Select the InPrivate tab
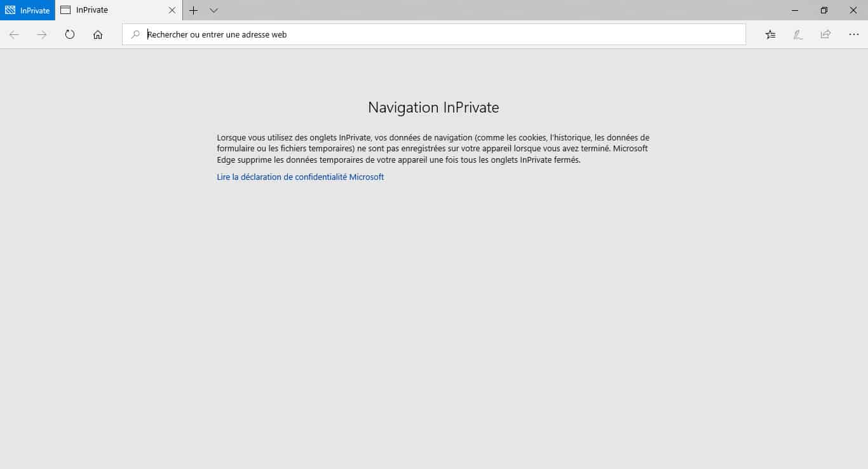The width and height of the screenshot is (868, 469). pyautogui.click(x=119, y=10)
